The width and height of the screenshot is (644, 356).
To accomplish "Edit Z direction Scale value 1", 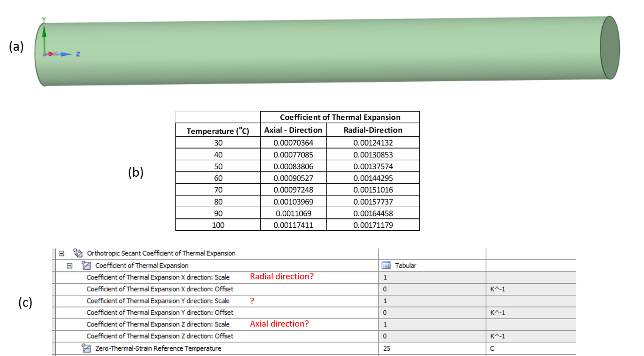I will [432, 324].
